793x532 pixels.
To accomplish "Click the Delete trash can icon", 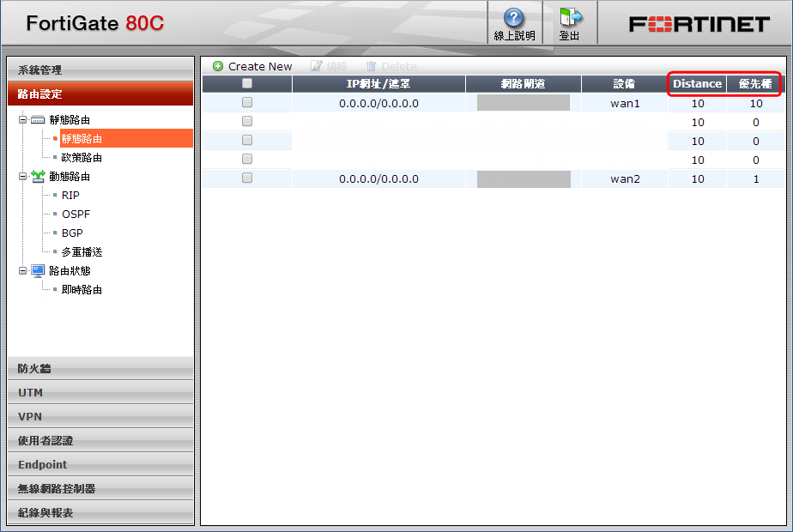I will (x=372, y=66).
